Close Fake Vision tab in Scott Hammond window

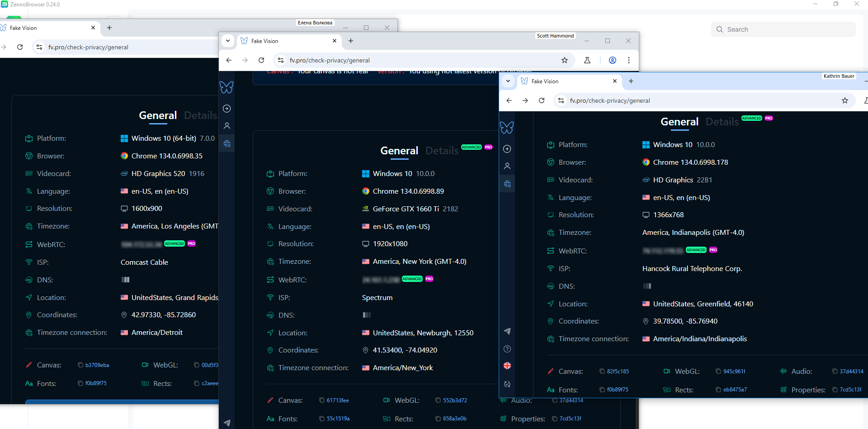click(x=335, y=41)
